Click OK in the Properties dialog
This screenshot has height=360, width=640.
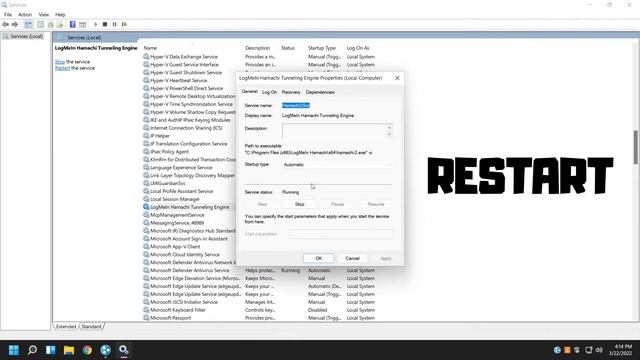pos(319,258)
